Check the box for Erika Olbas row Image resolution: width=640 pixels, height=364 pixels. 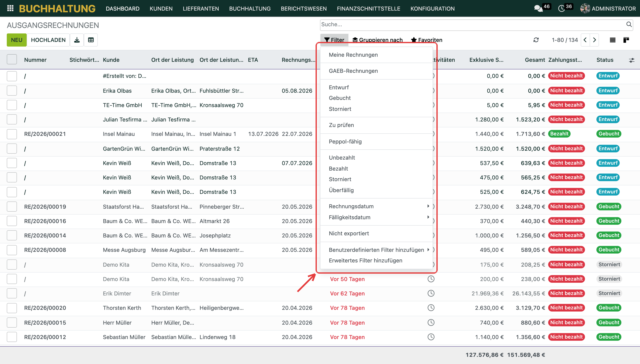click(x=12, y=91)
